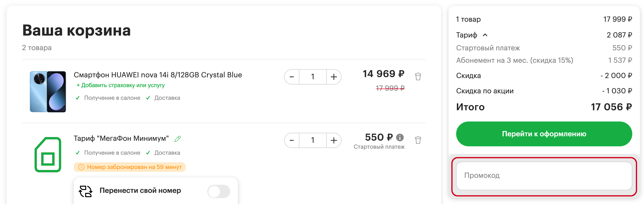Viewport: 644px width, 206px height.
Task: Click the number transfer arrows icon
Action: point(85,191)
